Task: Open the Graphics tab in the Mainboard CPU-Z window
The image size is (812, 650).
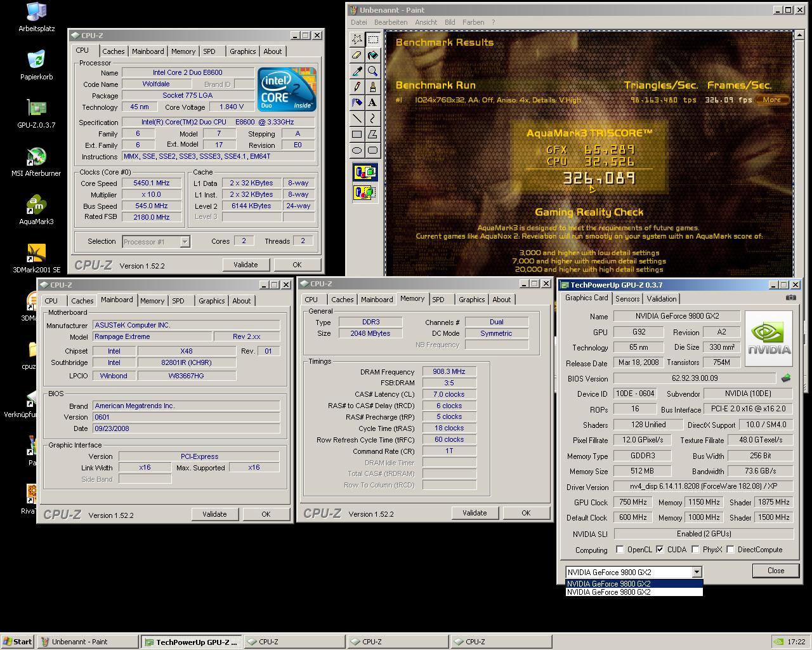Action: (212, 301)
